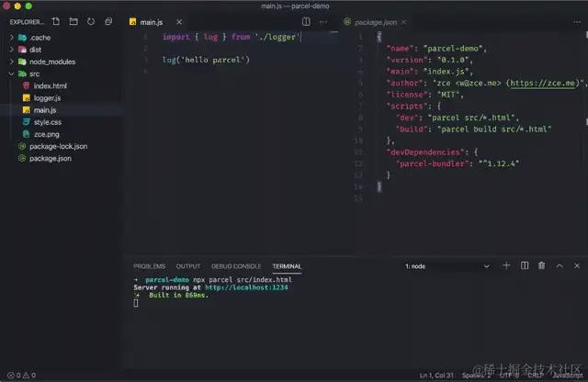Click 'Built in 869ms.' text in terminal
The image size is (588, 382).
178,295
